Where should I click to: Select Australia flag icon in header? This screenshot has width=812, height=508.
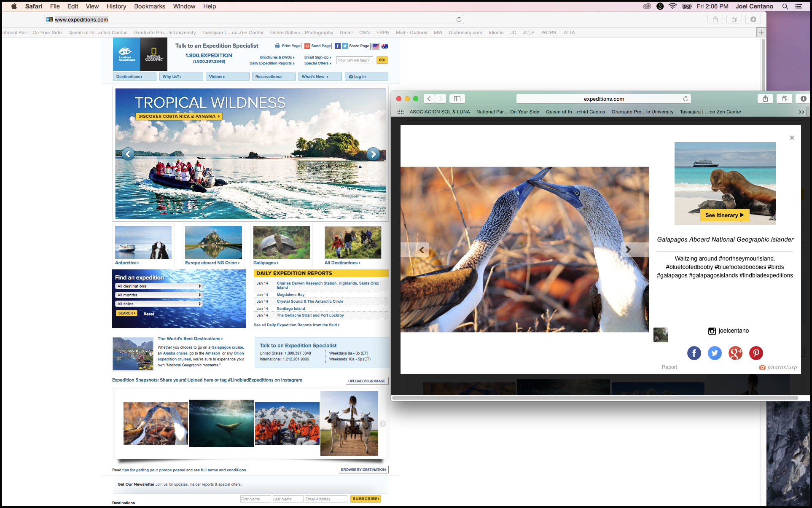384,46
